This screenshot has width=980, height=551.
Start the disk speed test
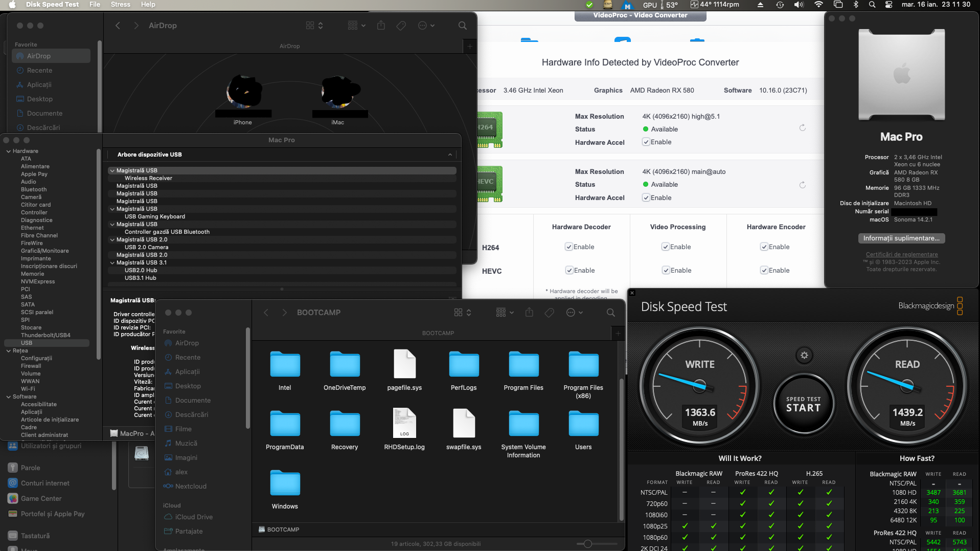[804, 404]
